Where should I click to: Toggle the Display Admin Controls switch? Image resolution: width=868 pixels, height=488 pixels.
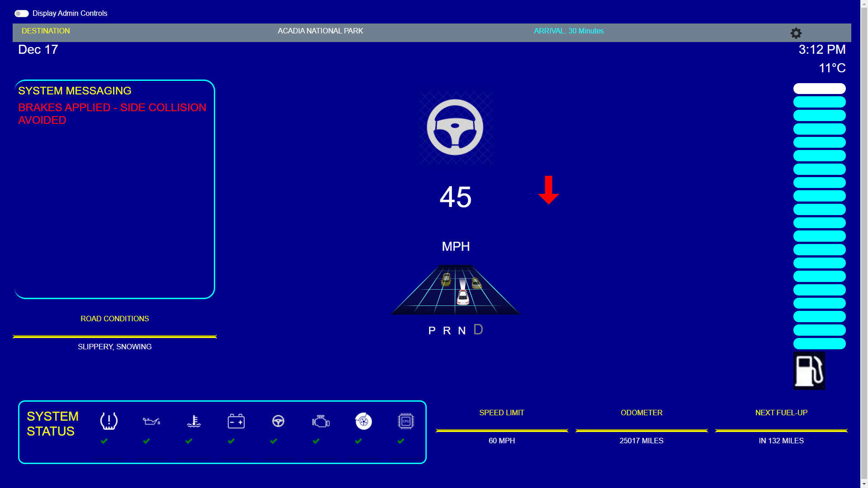(22, 14)
